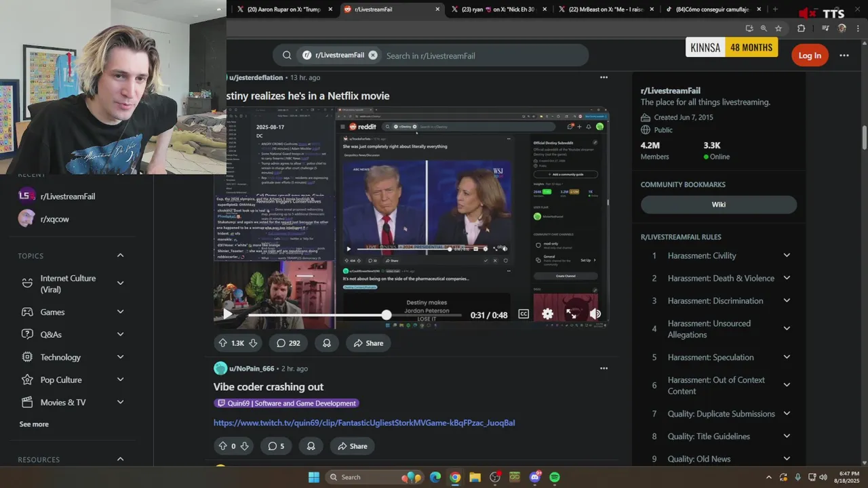Downvote the Destiny Netflix movie post
The width and height of the screenshot is (868, 488).
coord(253,343)
